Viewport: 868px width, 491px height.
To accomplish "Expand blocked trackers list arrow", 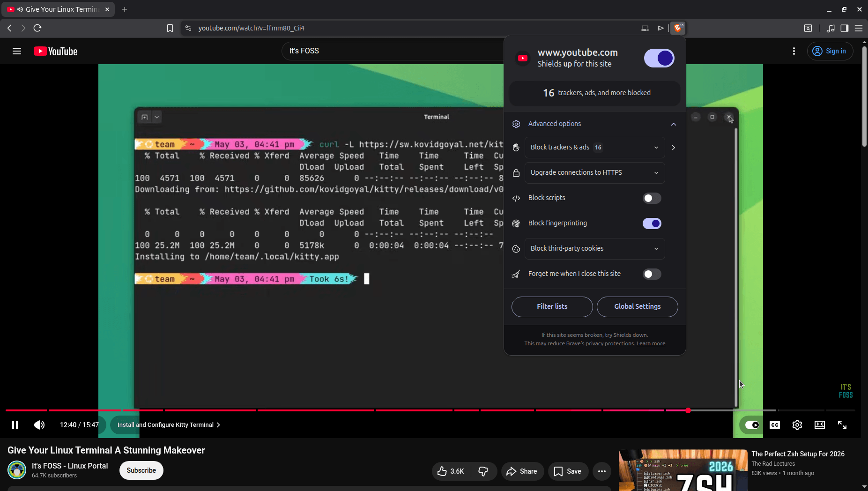I will (x=674, y=148).
